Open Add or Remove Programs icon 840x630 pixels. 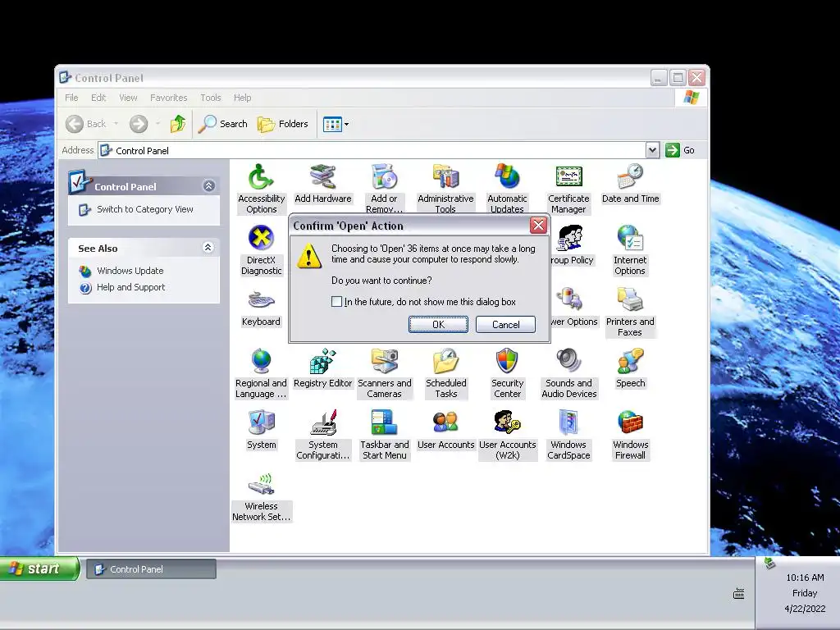tap(384, 188)
